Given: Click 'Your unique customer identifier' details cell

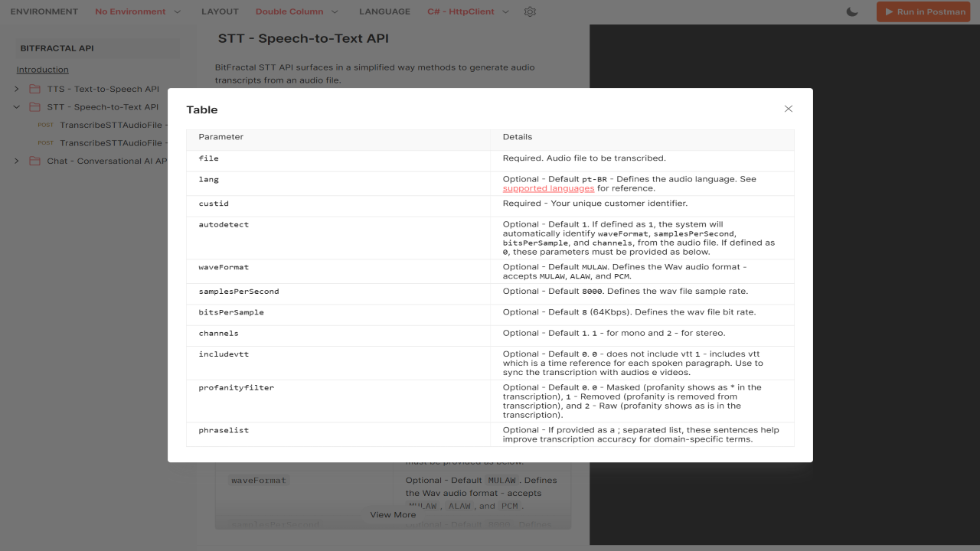Looking at the screenshot, I should coord(642,206).
